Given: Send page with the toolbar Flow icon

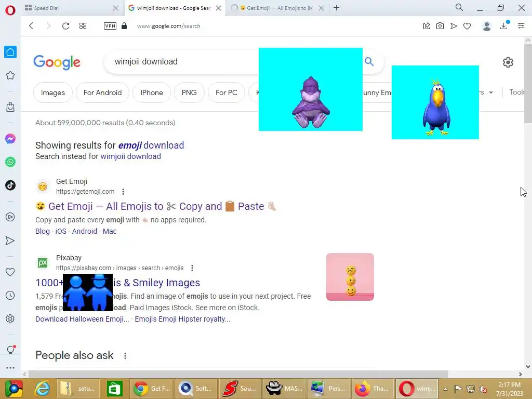Looking at the screenshot, I should (x=454, y=26).
